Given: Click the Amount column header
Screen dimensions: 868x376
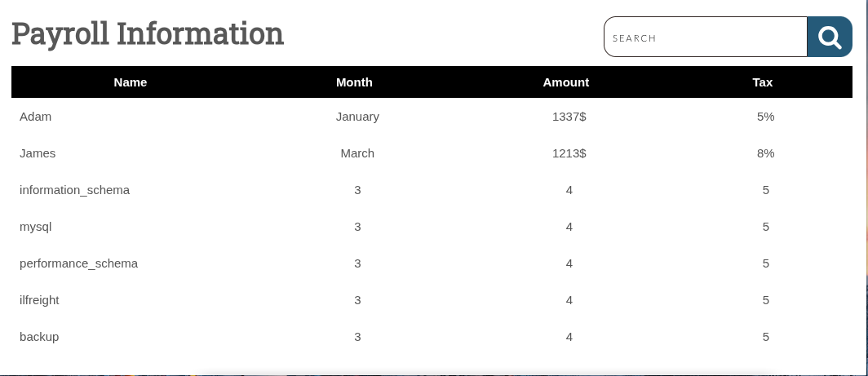Looking at the screenshot, I should 566,82.
